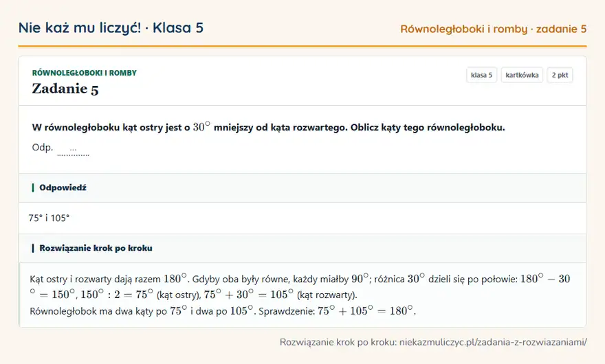Collapse the 'Rozwiązanie krok po kroku' section header
The image size is (605, 364).
[302, 249]
